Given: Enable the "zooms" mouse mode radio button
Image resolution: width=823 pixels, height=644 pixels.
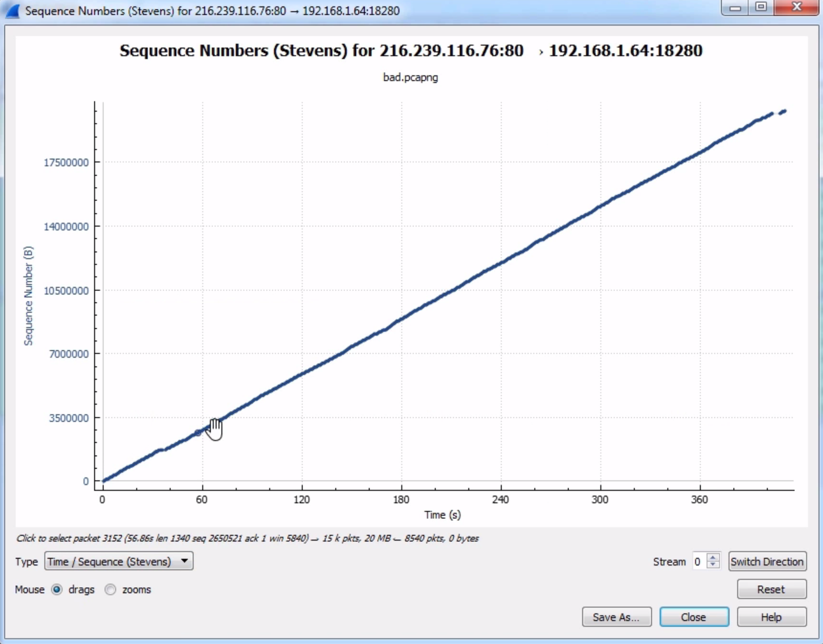Looking at the screenshot, I should (x=110, y=590).
